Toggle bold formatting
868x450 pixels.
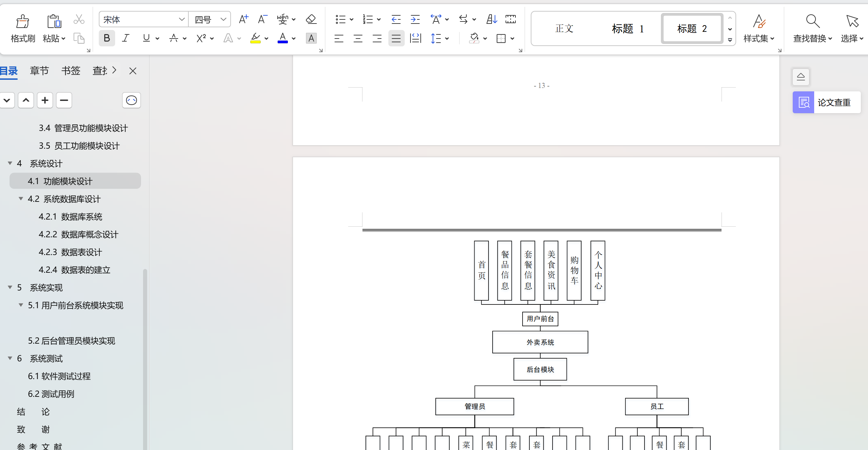[107, 38]
